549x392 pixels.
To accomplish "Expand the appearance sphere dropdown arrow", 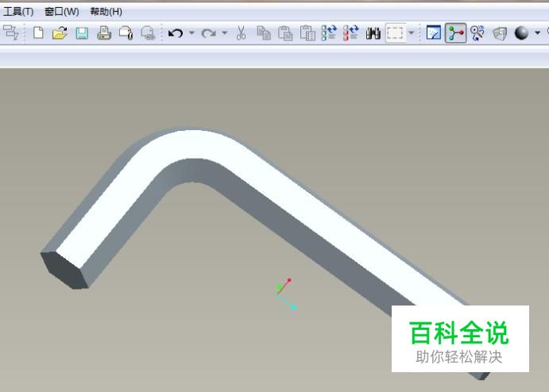I will 537,33.
